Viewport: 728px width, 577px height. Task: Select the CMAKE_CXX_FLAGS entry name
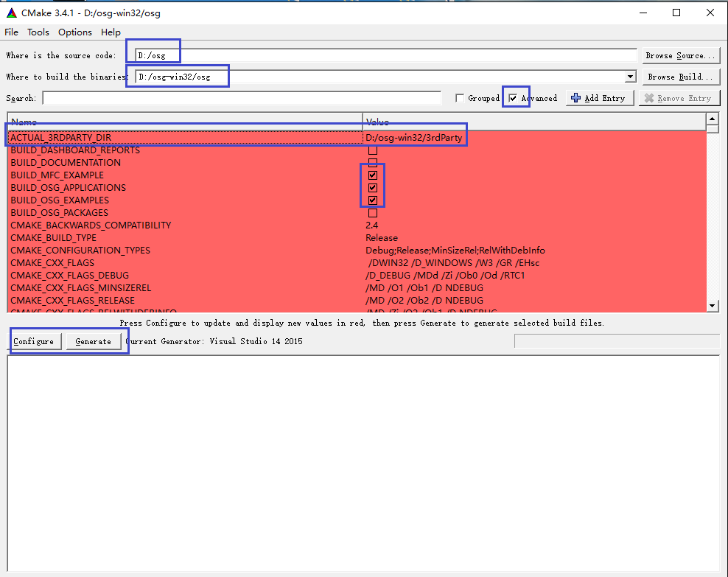[52, 263]
